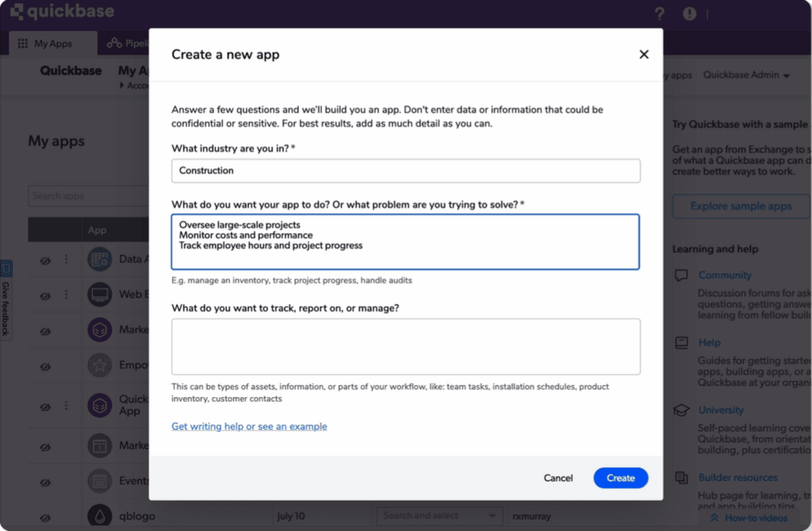Click the University graduation cap icon
The image size is (812, 531).
coord(681,411)
